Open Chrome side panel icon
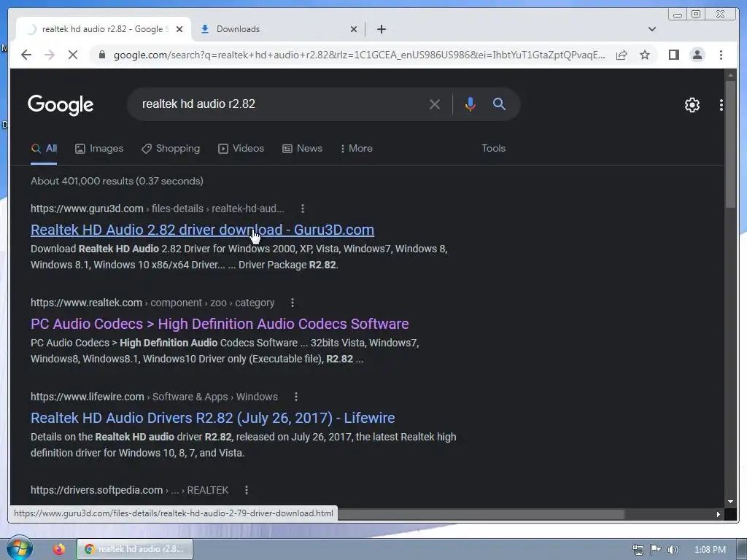This screenshot has width=747, height=560. click(x=673, y=55)
